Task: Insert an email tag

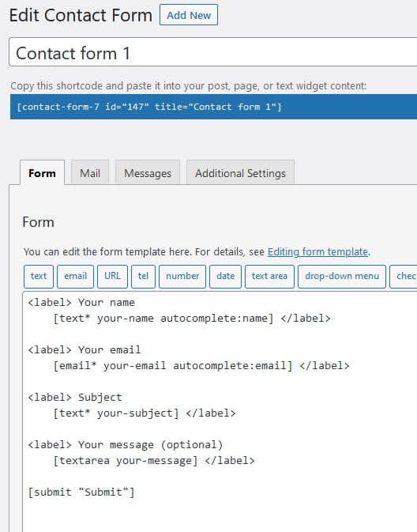Action: pos(75,276)
